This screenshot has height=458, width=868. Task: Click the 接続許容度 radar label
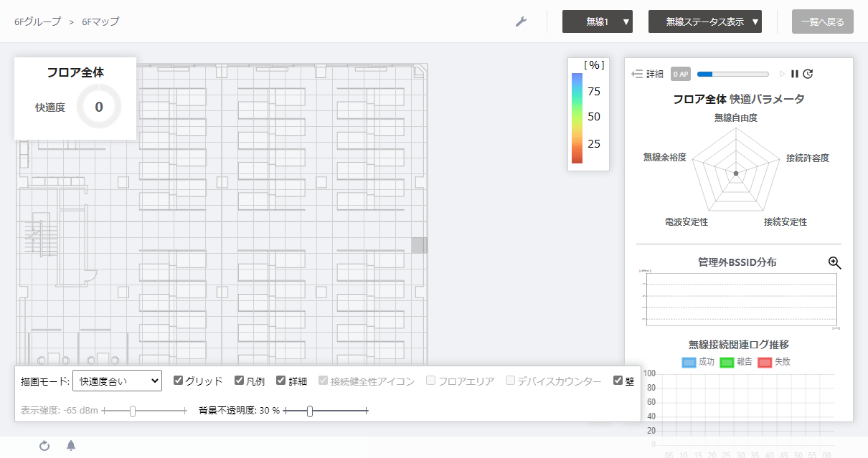(x=808, y=158)
